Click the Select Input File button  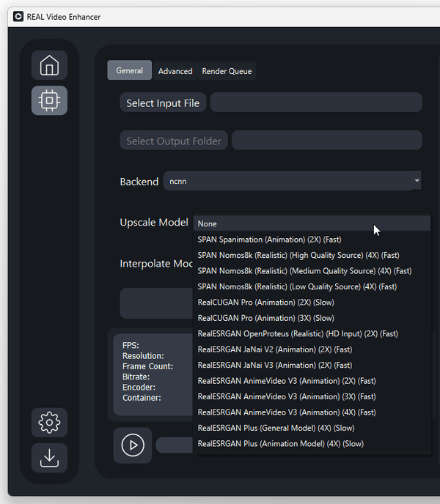click(163, 103)
